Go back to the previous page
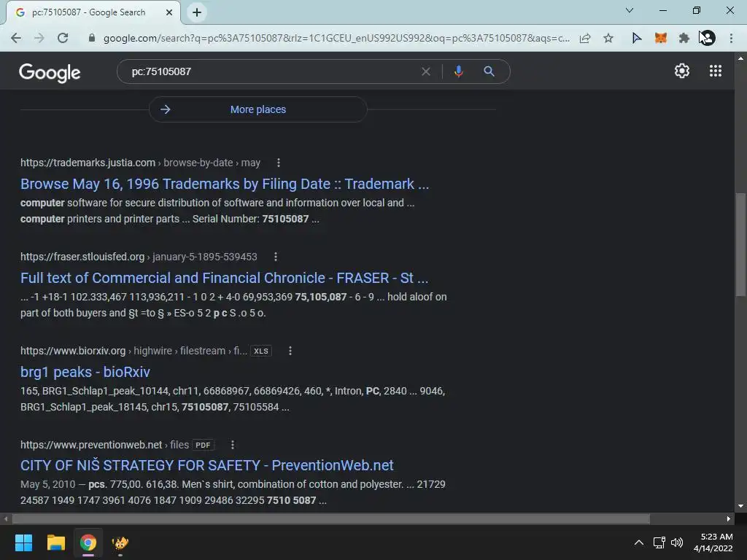Viewport: 747px width, 560px height. click(16, 38)
